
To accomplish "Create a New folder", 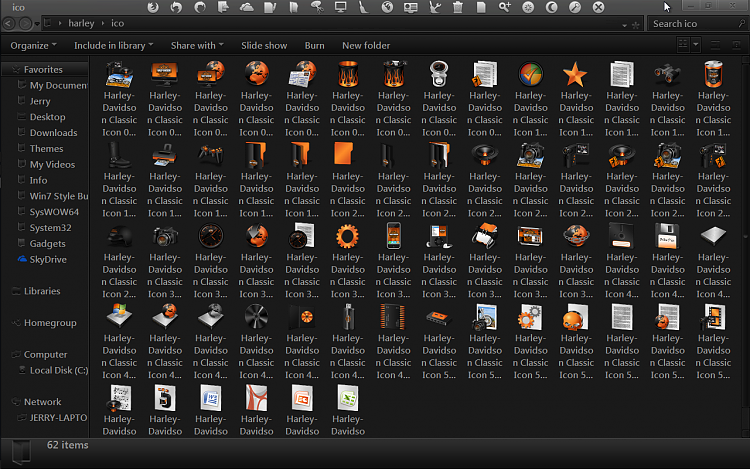I will tap(366, 45).
